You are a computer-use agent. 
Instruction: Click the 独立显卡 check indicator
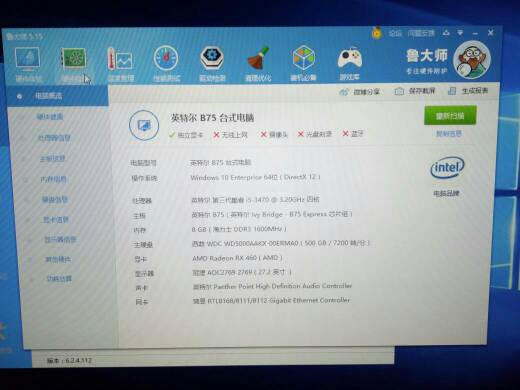(x=186, y=135)
